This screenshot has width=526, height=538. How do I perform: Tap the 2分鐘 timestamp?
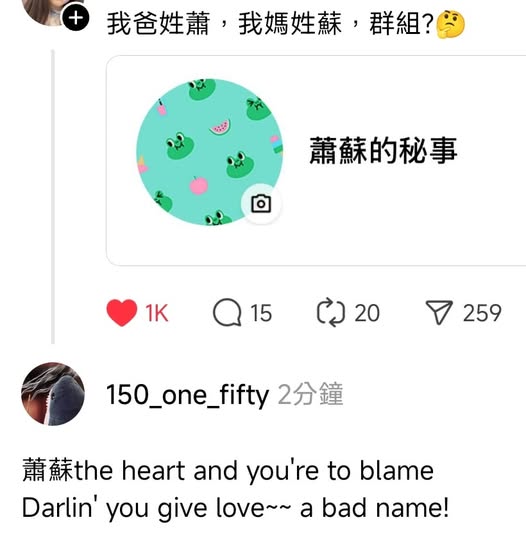coord(310,394)
